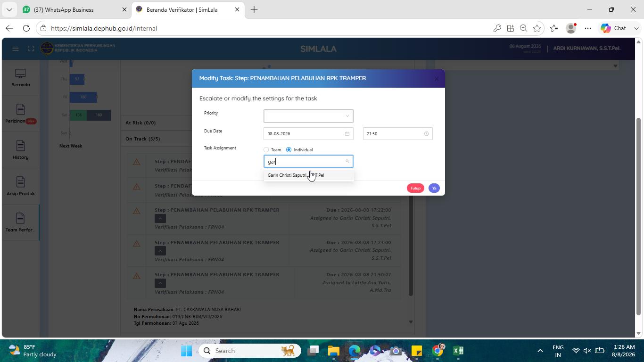
Task: Choose Garin Christi Saputri from suggestions
Action: tap(309, 175)
